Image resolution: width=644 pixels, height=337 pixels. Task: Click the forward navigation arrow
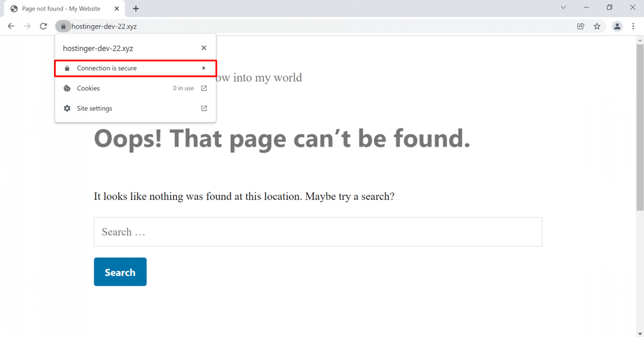pyautogui.click(x=27, y=26)
